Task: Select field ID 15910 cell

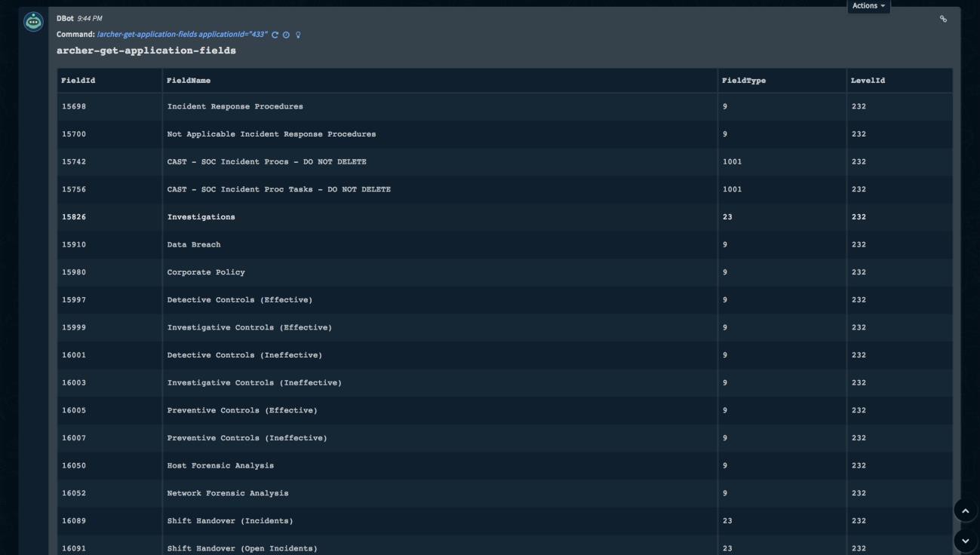Action: 109,244
